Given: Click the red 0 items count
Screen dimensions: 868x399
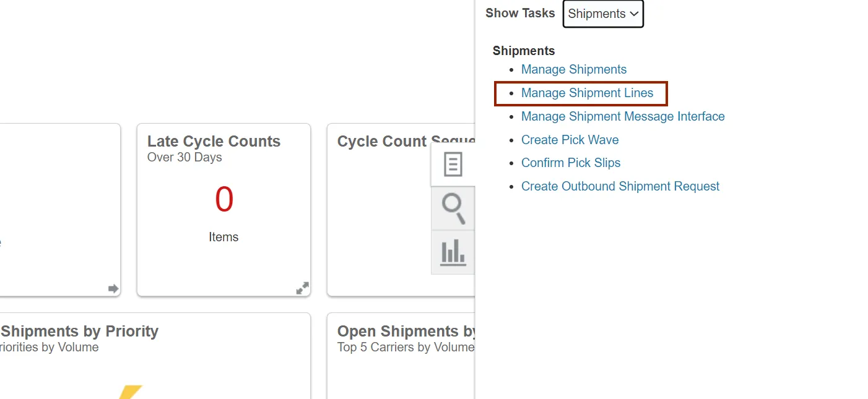Looking at the screenshot, I should tap(224, 200).
